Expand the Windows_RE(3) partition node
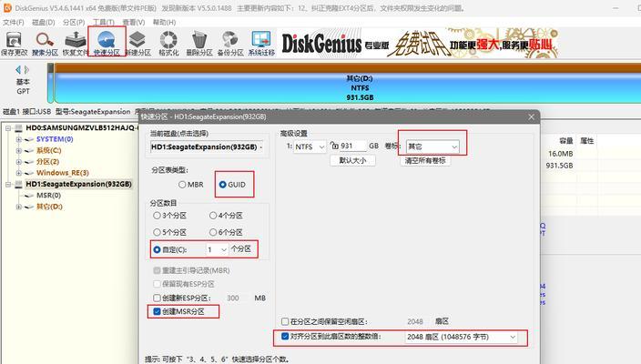The image size is (641, 364). click(18, 173)
